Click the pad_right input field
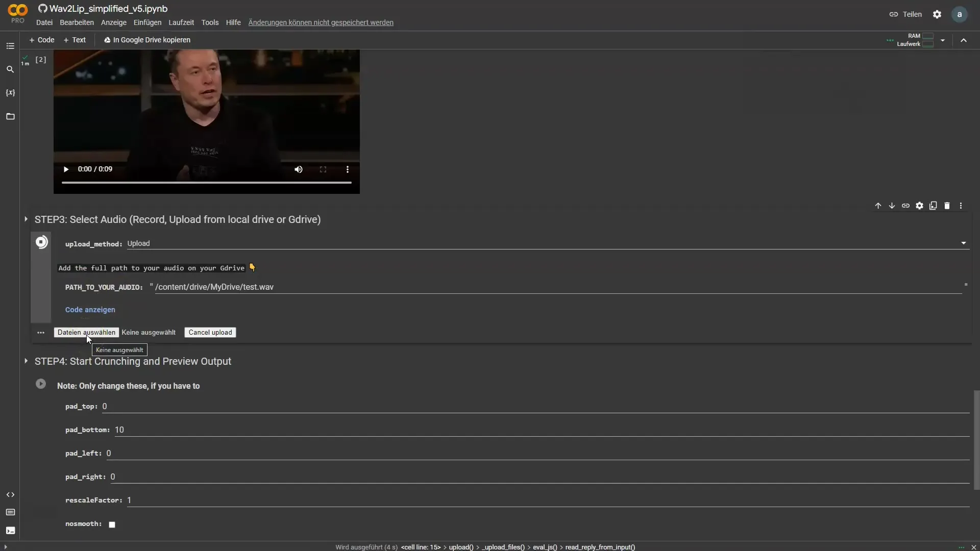This screenshot has height=551, width=980. 540,477
